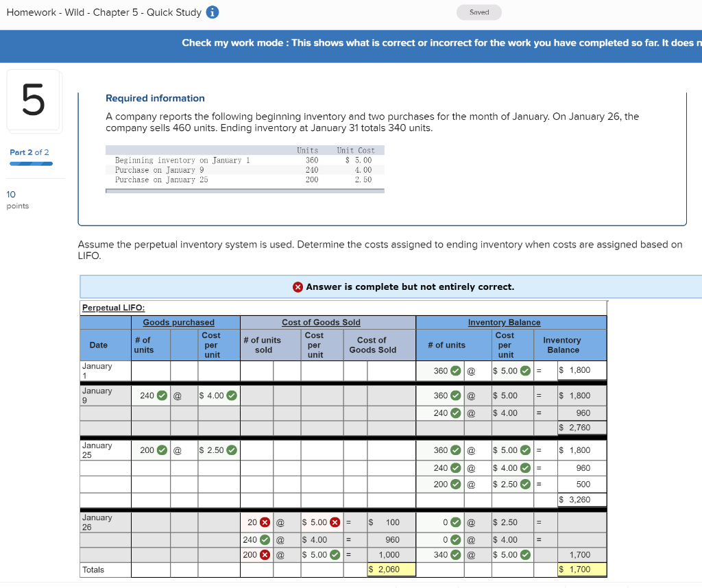Viewport: 702px width, 588px height.
Task: Click the red X in the answer feedback banner
Action: (x=298, y=287)
